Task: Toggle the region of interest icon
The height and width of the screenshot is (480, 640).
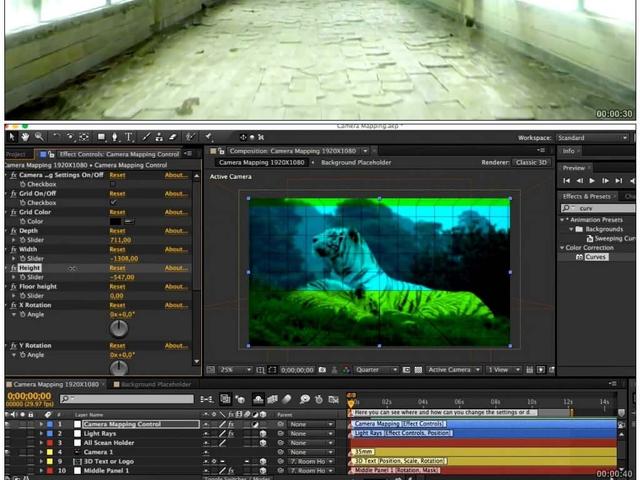Action: coord(406,370)
